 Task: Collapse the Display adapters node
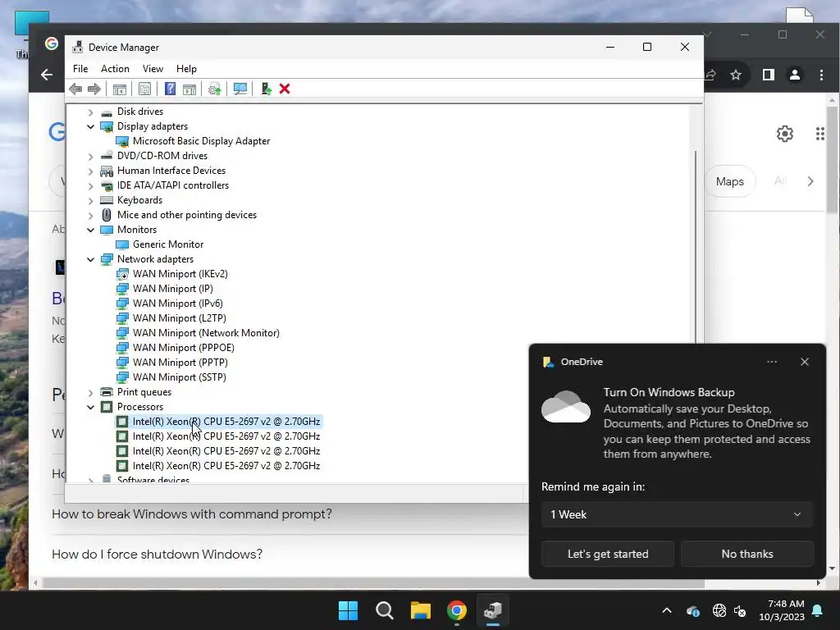point(90,126)
